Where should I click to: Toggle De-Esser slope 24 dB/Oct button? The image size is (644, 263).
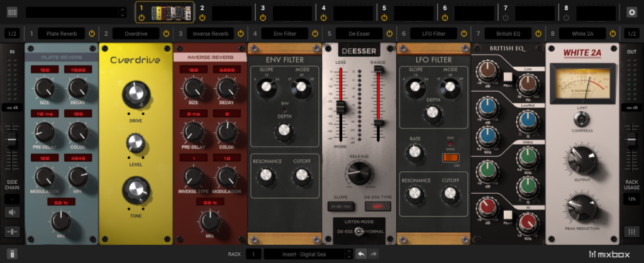(x=340, y=206)
